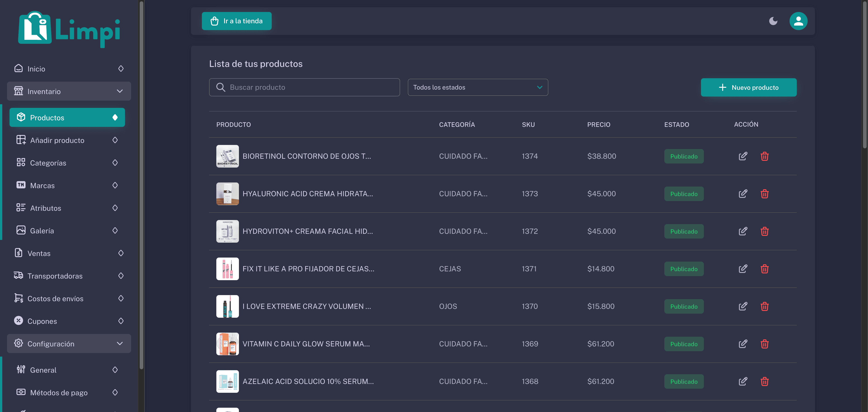Click the Publicado badge for SKU 1371

[x=684, y=269]
